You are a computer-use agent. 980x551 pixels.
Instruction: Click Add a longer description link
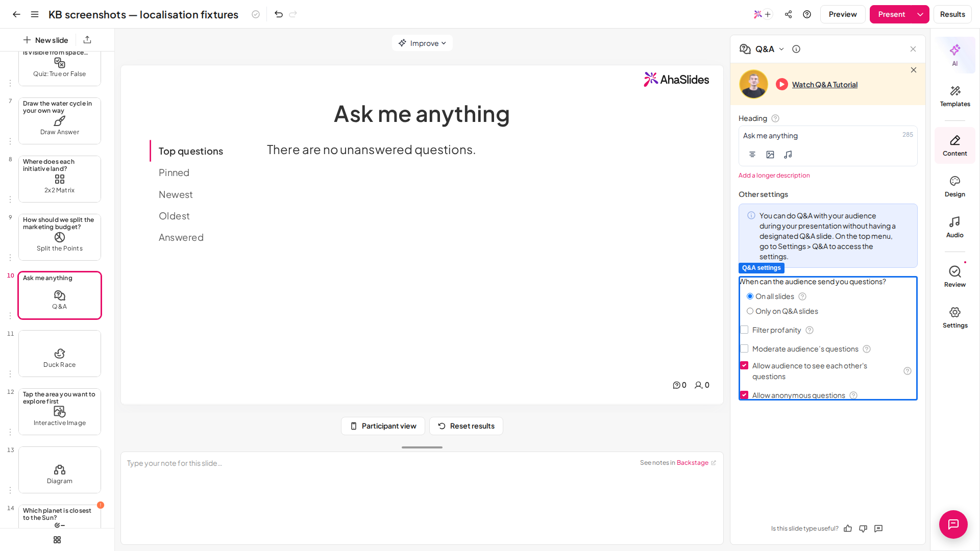pyautogui.click(x=774, y=176)
